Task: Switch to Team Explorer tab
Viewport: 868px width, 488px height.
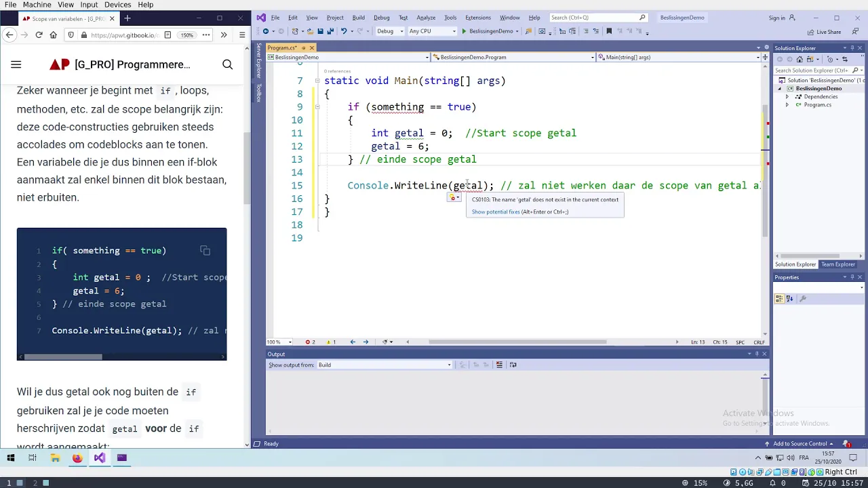Action: [x=838, y=264]
